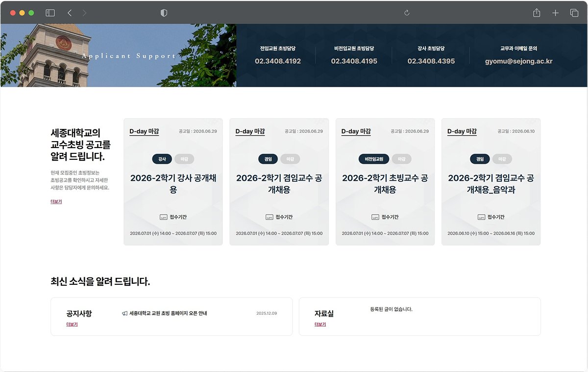Click 마감 badge next to 강사 badge

coord(184,159)
